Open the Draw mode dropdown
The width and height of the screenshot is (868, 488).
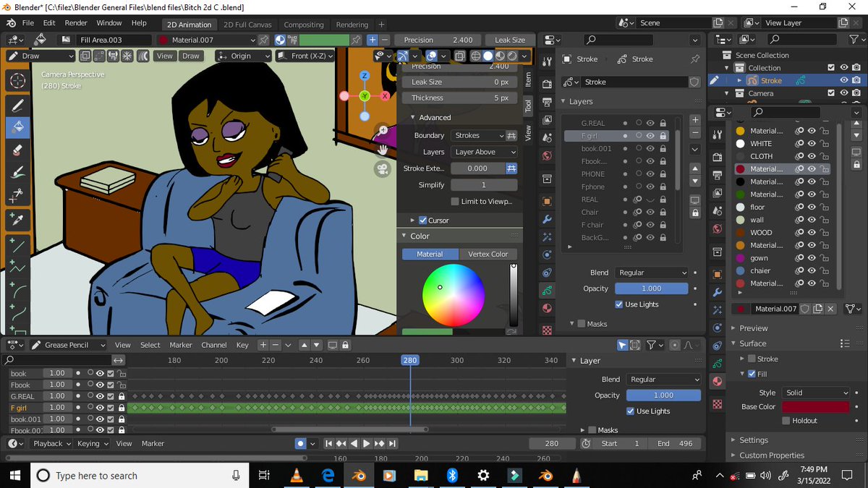pyautogui.click(x=41, y=56)
